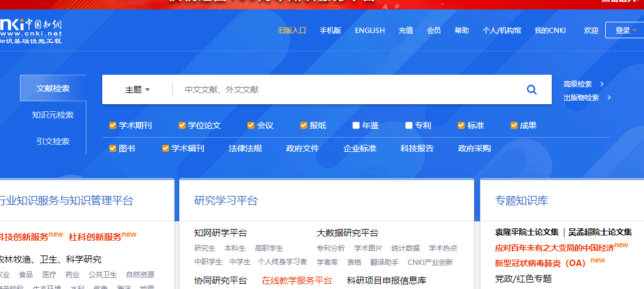Select 文献检索 tab

pyautogui.click(x=53, y=88)
